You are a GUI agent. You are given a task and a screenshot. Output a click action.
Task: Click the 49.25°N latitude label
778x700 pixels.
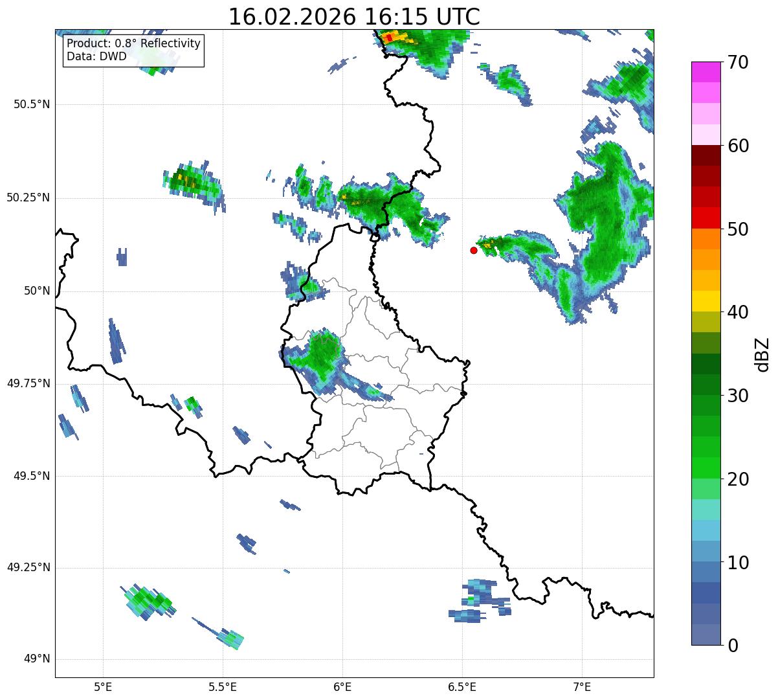28,567
